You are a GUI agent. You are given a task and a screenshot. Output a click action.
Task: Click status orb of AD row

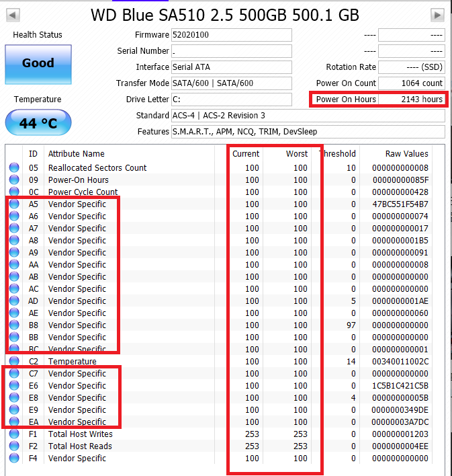tap(14, 301)
